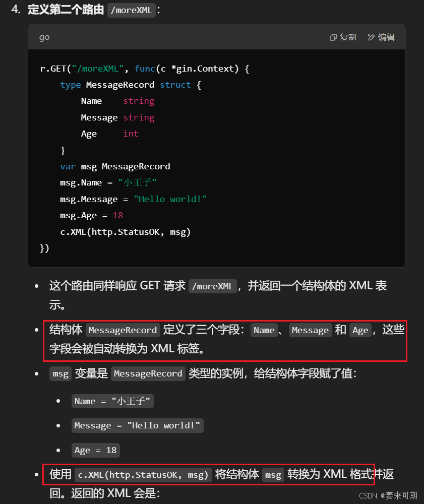
Task: Click the MessageRecord code badge in the bullet text
Action: (123, 330)
